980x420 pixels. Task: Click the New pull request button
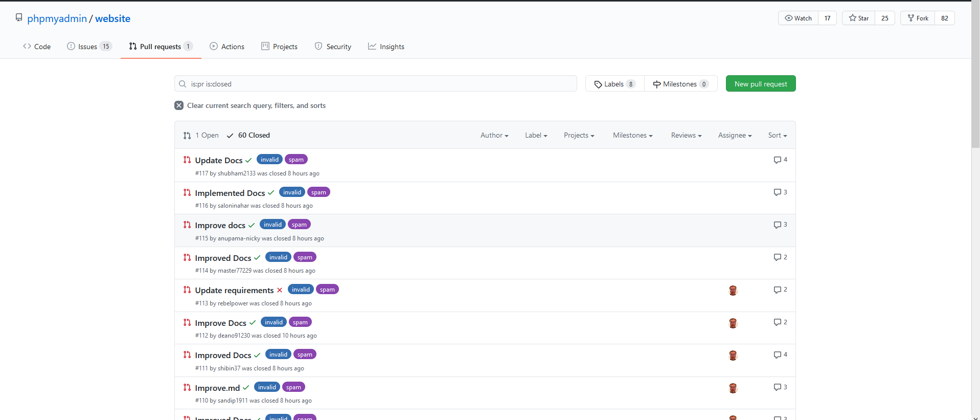point(760,84)
